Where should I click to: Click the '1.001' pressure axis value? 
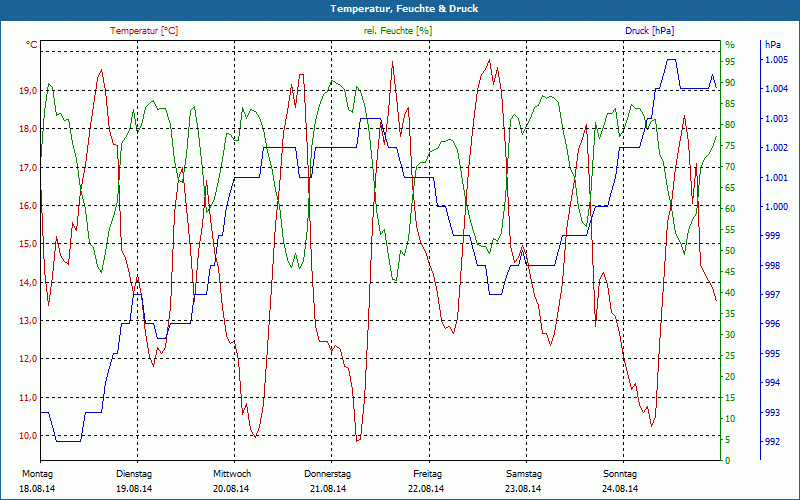pyautogui.click(x=777, y=178)
